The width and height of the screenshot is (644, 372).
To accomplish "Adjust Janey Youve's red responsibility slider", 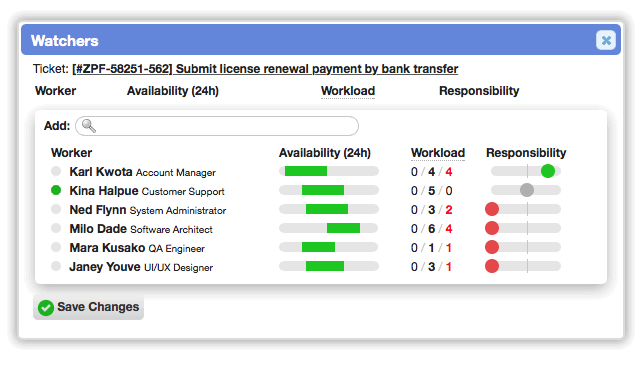I will click(x=492, y=266).
